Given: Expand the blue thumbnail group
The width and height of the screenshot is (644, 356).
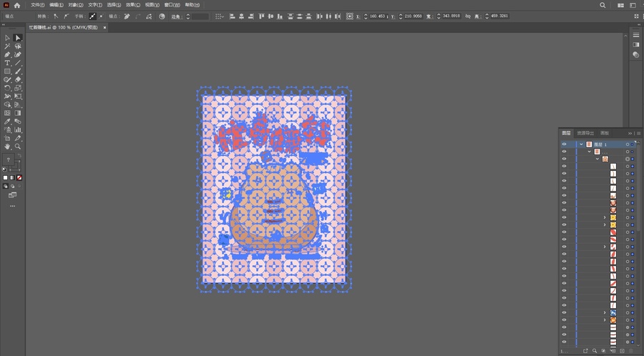Looking at the screenshot, I should click(605, 312).
